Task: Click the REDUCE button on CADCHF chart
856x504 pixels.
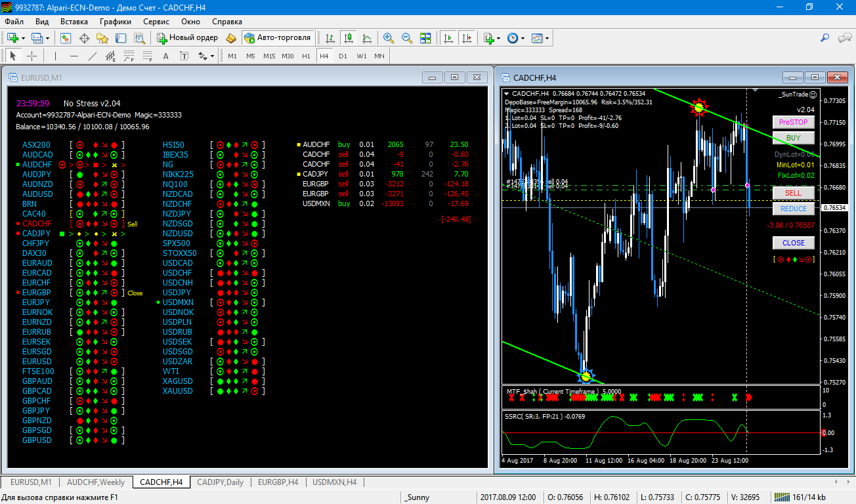Action: click(x=794, y=209)
